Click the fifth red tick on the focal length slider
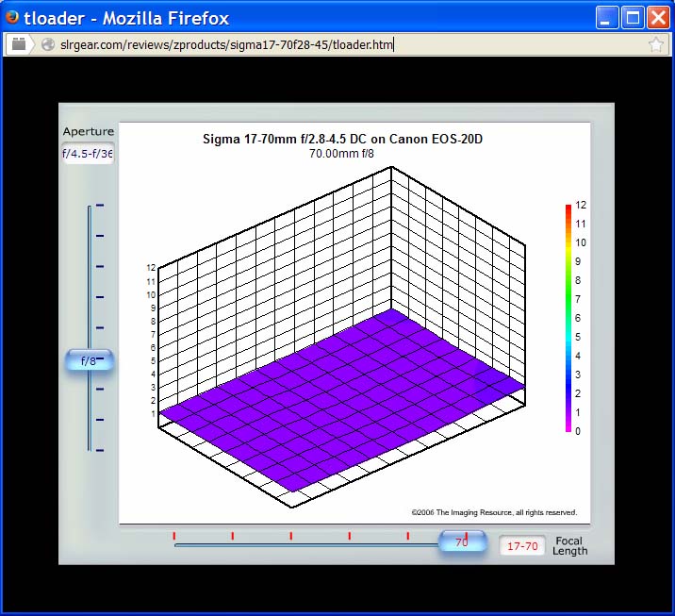The height and width of the screenshot is (616, 675). [407, 536]
